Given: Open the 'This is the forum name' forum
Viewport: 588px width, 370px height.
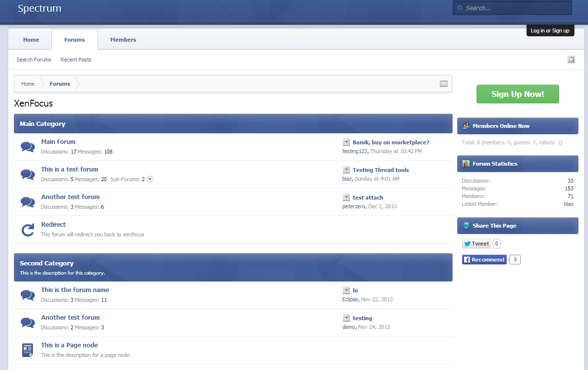Looking at the screenshot, I should click(75, 290).
